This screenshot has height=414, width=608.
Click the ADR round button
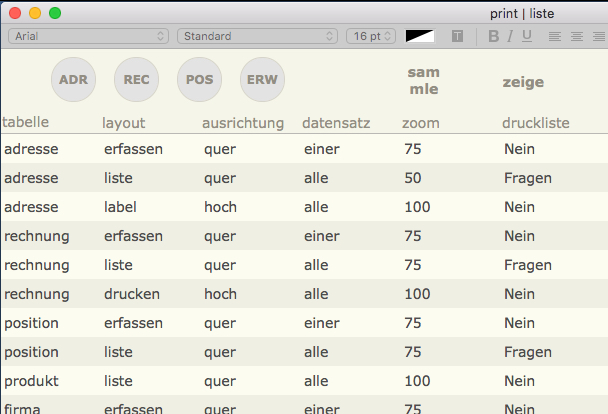point(73,80)
